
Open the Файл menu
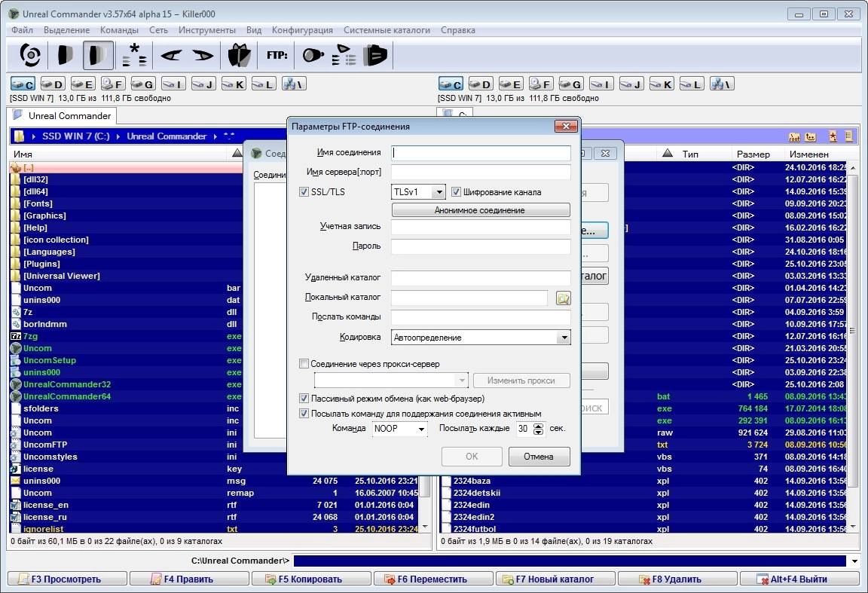click(x=22, y=30)
